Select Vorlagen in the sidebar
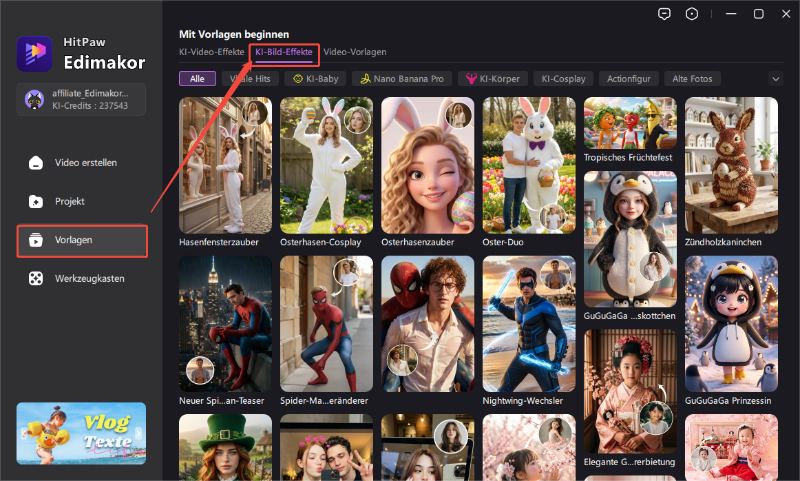The image size is (800, 481). click(x=82, y=241)
